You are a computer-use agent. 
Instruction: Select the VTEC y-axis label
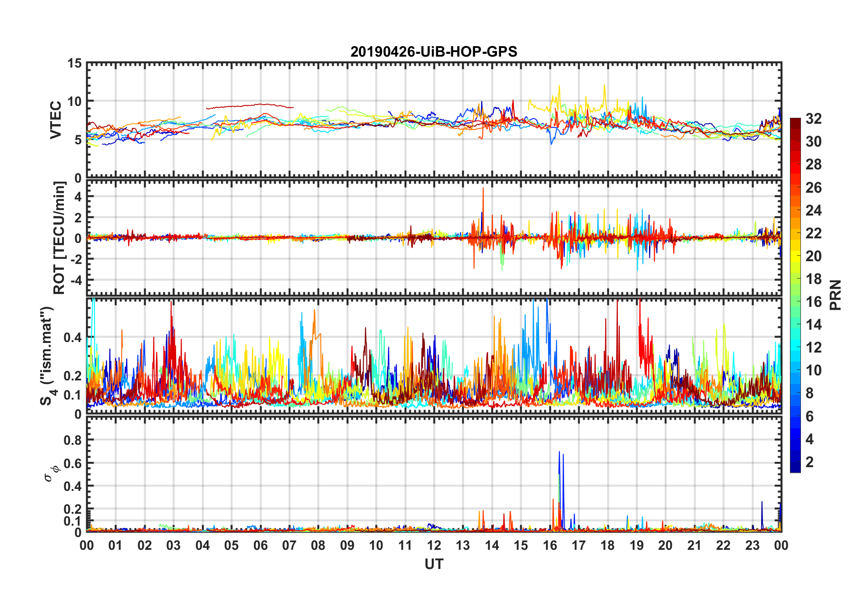(x=56, y=120)
